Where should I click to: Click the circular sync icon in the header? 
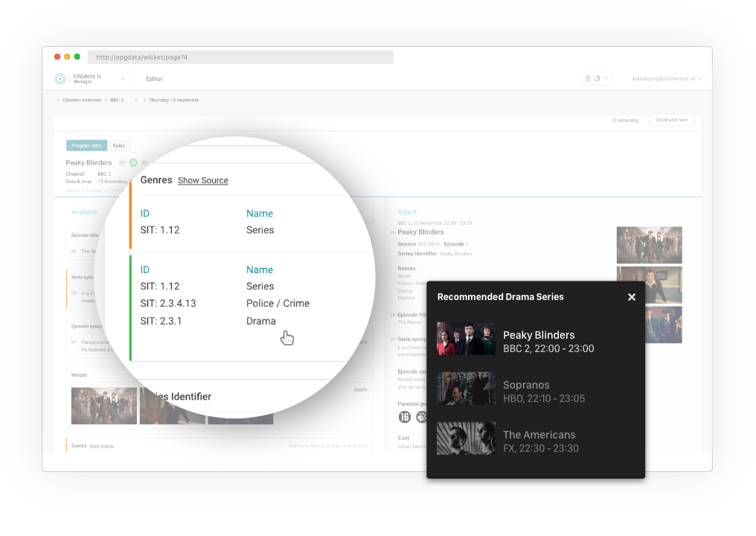point(597,78)
